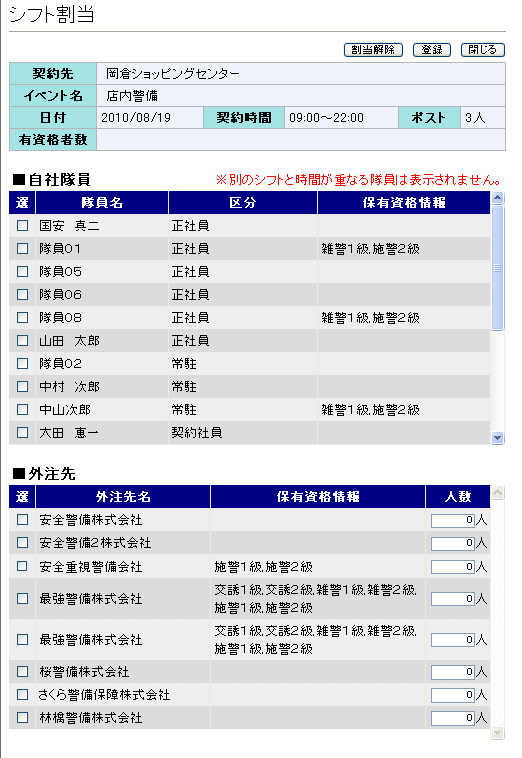The width and height of the screenshot is (522, 758).
Task: Check 大田 恵一 row checkbox
Action: (x=22, y=433)
